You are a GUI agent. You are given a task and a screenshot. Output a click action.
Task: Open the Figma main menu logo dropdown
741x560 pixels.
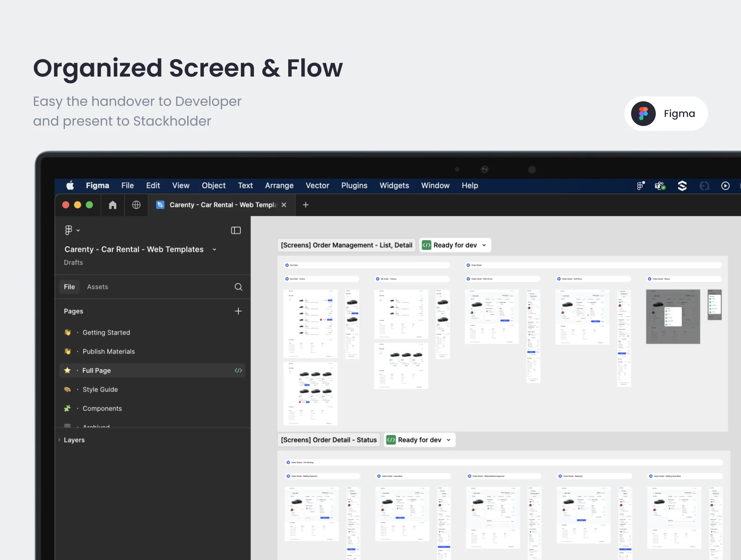point(72,230)
